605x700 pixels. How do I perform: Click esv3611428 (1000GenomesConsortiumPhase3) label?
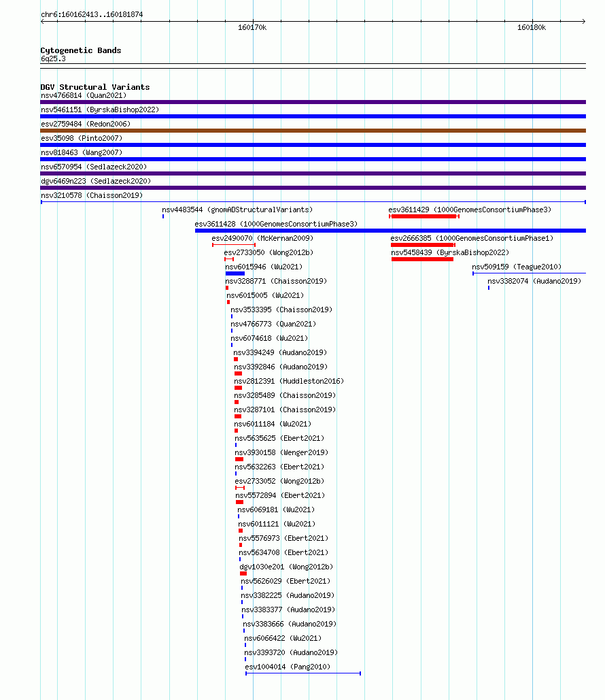[276, 224]
